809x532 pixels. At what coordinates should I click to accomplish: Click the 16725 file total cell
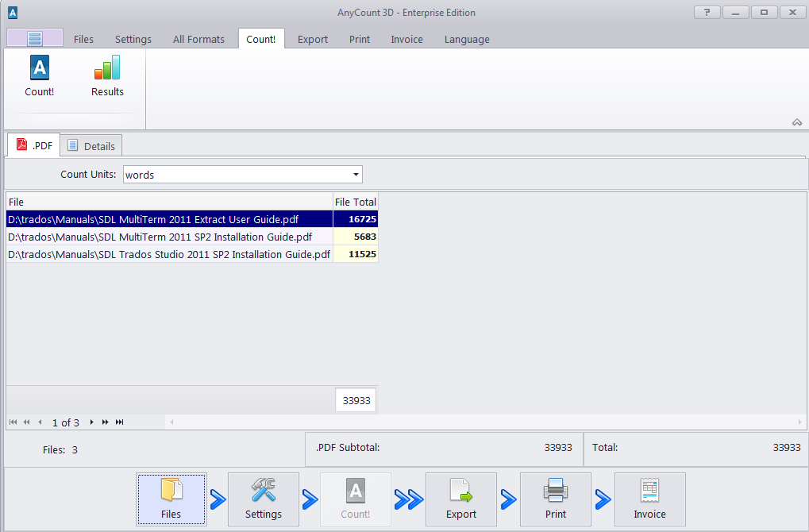point(356,219)
